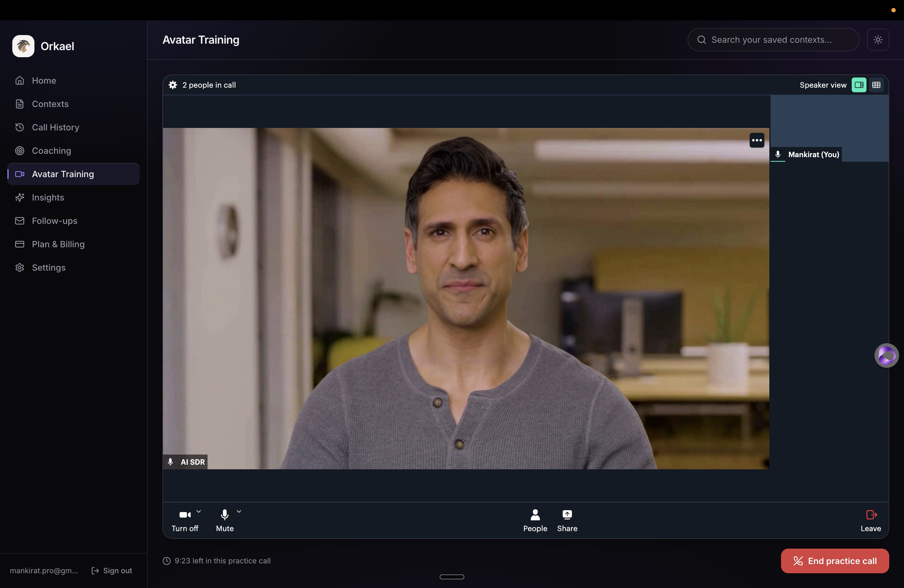
Task: Toggle light/dark theme sun icon
Action: tap(878, 39)
